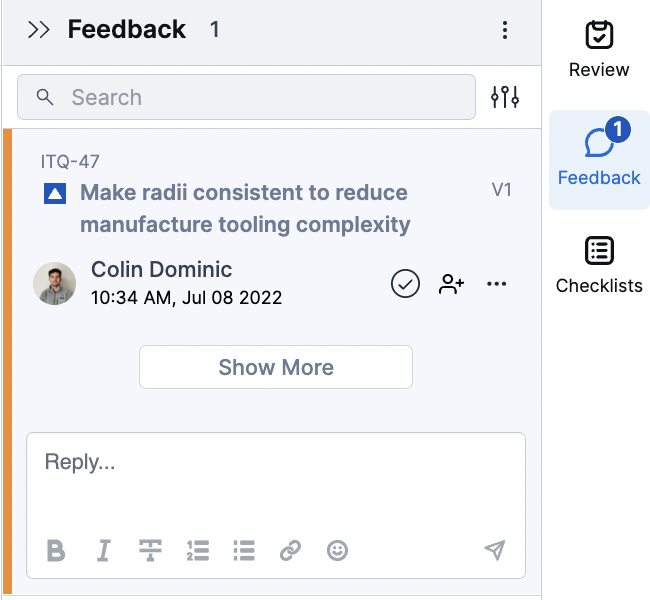Apply strikethrough formatting in reply

pyautogui.click(x=151, y=550)
